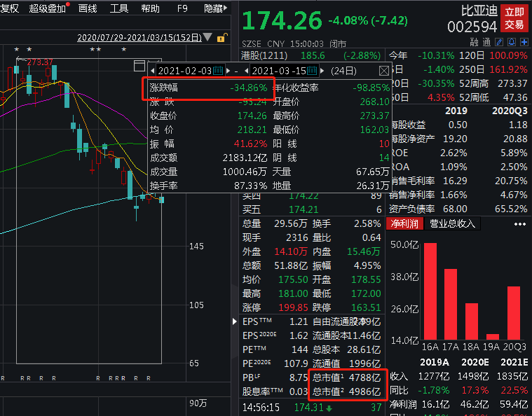
Task: Close the interval statistics popup
Action: (383, 71)
